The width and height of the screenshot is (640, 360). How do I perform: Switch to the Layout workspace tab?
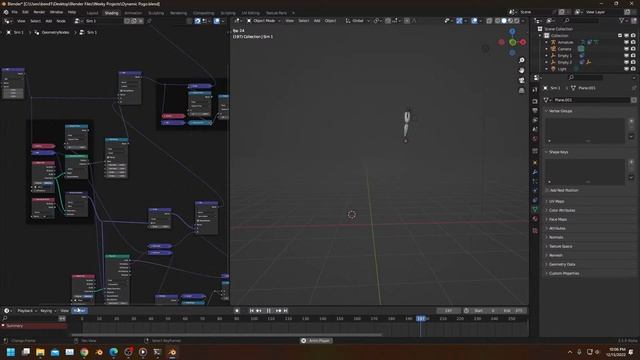[x=92, y=13]
